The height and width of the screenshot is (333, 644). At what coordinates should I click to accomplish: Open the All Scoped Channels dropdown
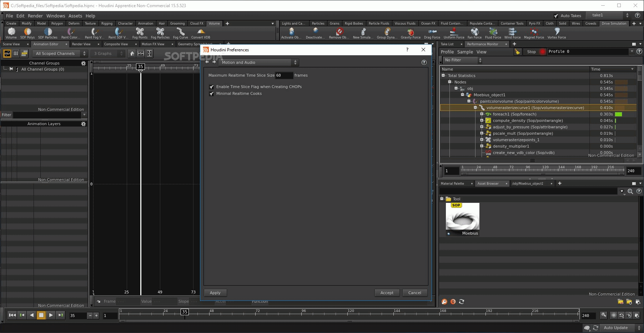60,53
